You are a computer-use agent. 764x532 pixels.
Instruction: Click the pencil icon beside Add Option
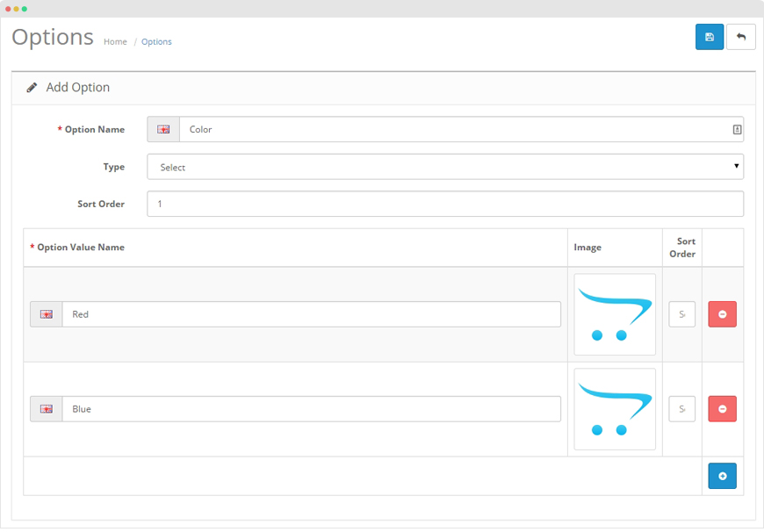tap(32, 88)
